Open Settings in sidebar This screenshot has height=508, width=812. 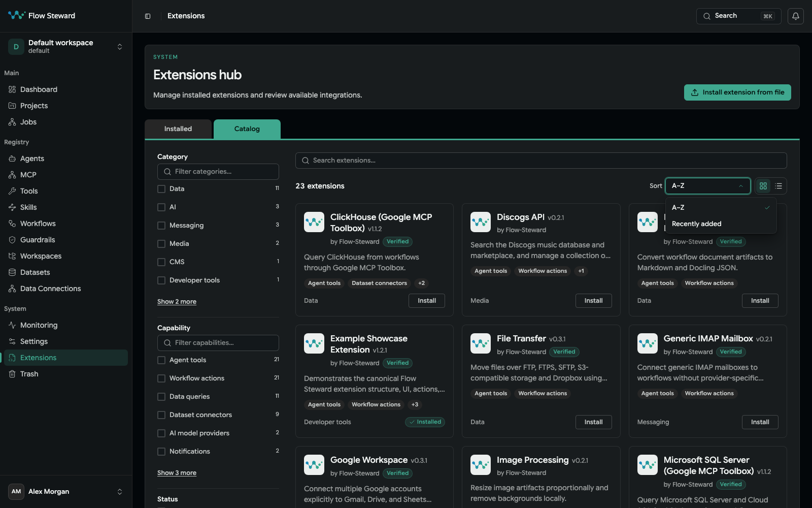pos(66,341)
